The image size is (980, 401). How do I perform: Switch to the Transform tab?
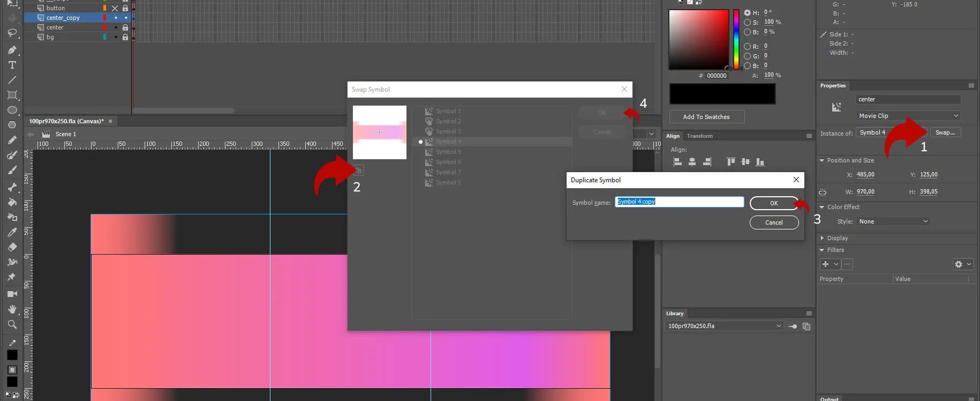point(700,136)
